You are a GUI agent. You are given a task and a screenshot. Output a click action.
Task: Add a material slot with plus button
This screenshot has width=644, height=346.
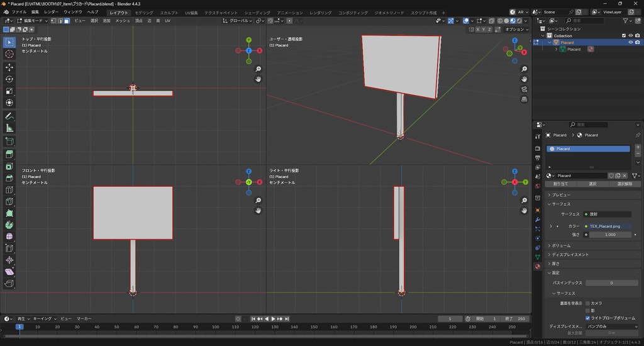coord(638,147)
